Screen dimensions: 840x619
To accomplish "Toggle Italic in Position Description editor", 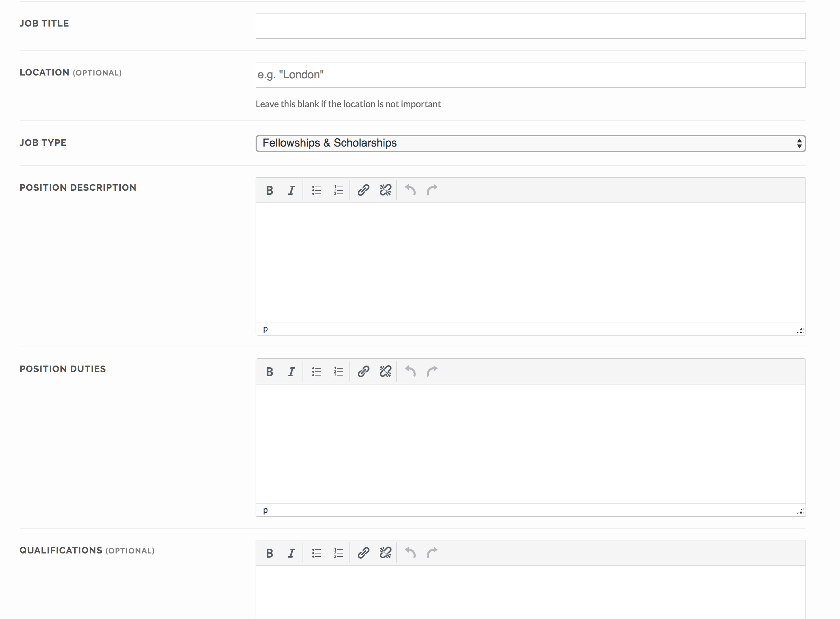I will 291,190.
